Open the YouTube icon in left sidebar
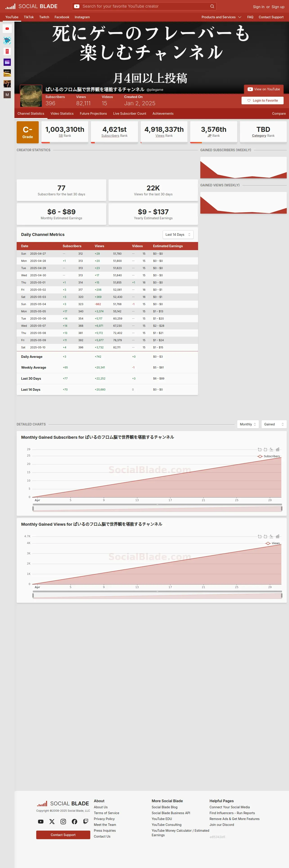 tap(7, 29)
